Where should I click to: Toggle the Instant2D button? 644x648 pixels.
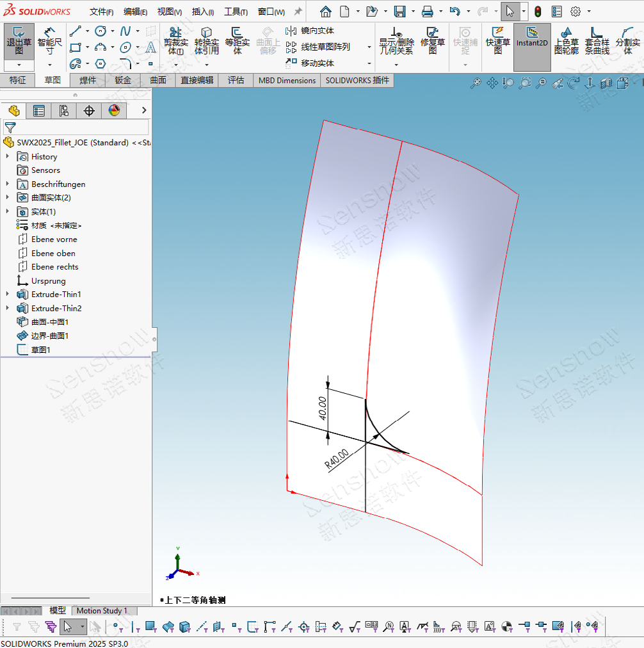[x=532, y=41]
